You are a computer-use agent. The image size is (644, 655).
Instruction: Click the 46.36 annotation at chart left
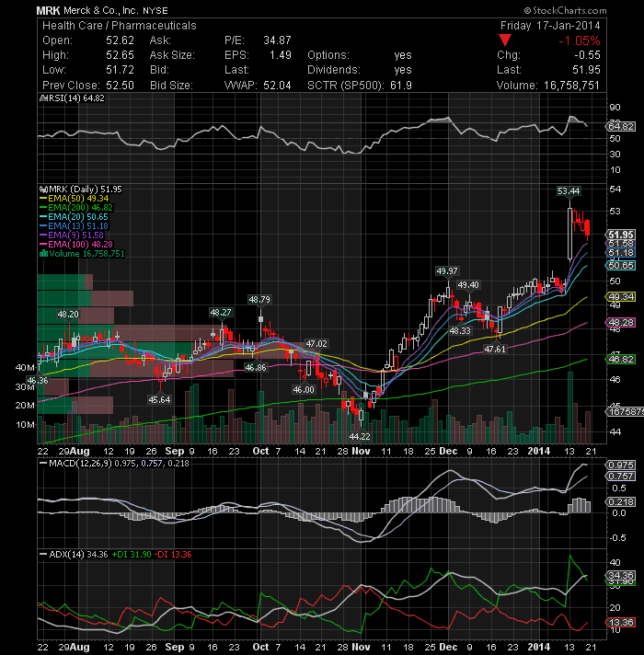38,381
